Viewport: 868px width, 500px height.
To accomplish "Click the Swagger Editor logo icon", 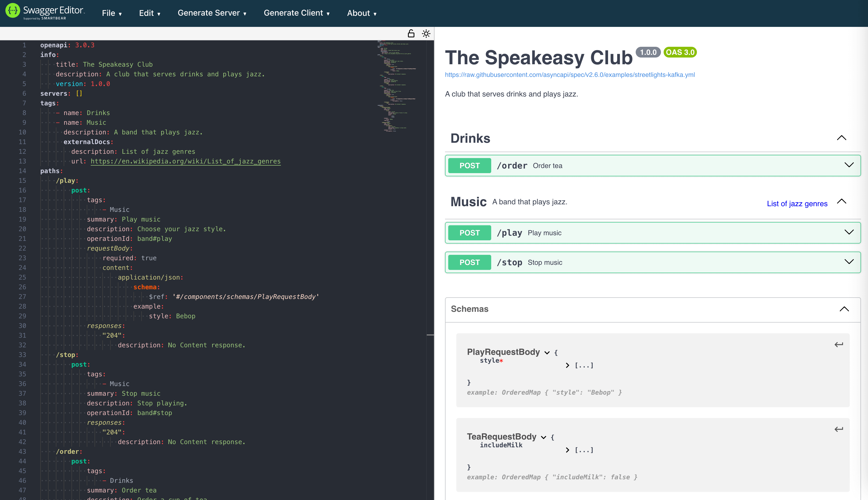I will click(13, 11).
